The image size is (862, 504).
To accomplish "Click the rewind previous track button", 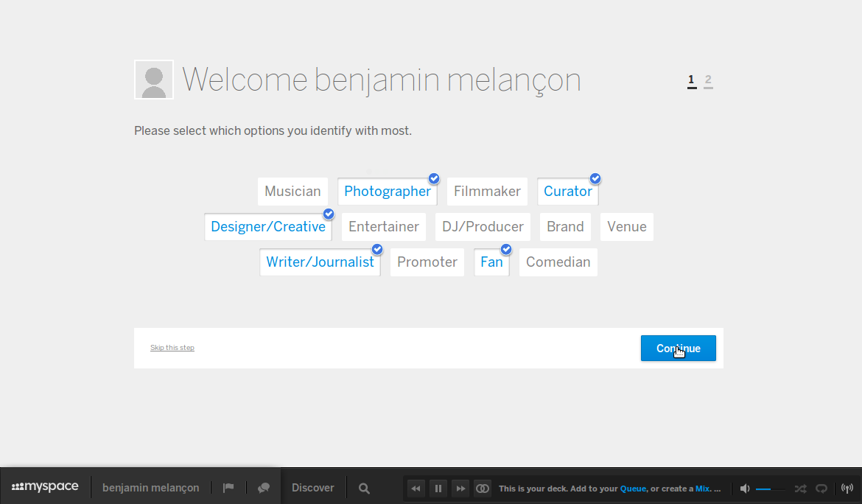I will (416, 488).
